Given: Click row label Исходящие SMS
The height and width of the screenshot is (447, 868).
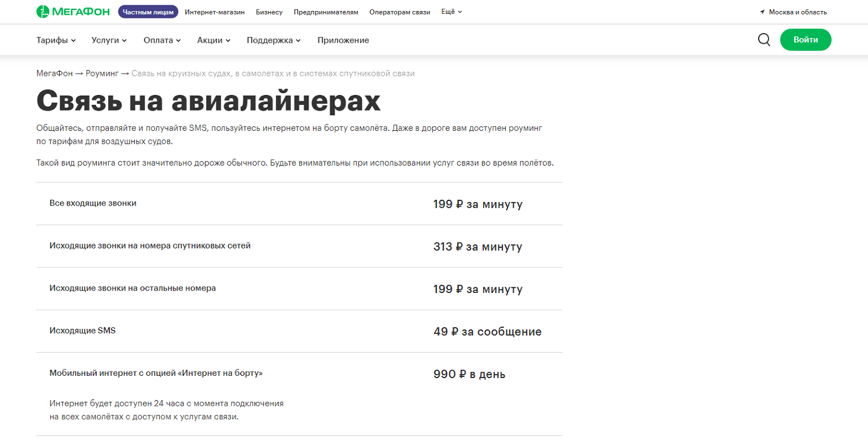Looking at the screenshot, I should (x=83, y=331).
